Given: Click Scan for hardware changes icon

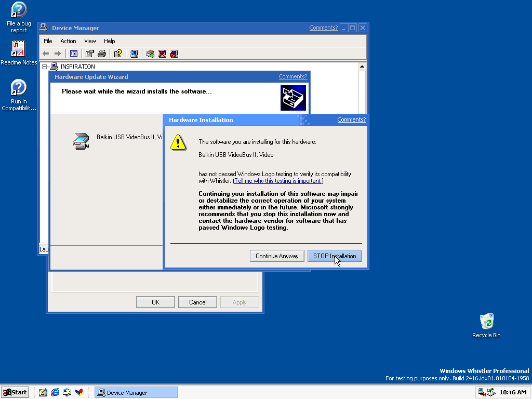Looking at the screenshot, I should tap(134, 54).
